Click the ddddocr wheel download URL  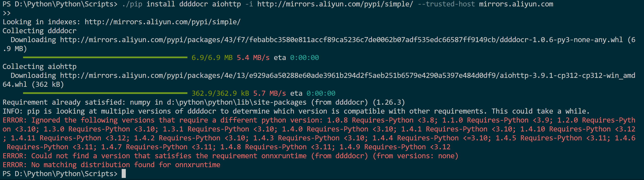coord(341,40)
